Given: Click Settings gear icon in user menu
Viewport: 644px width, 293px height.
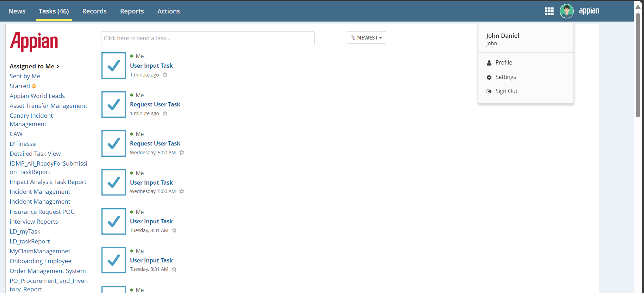Looking at the screenshot, I should 489,77.
